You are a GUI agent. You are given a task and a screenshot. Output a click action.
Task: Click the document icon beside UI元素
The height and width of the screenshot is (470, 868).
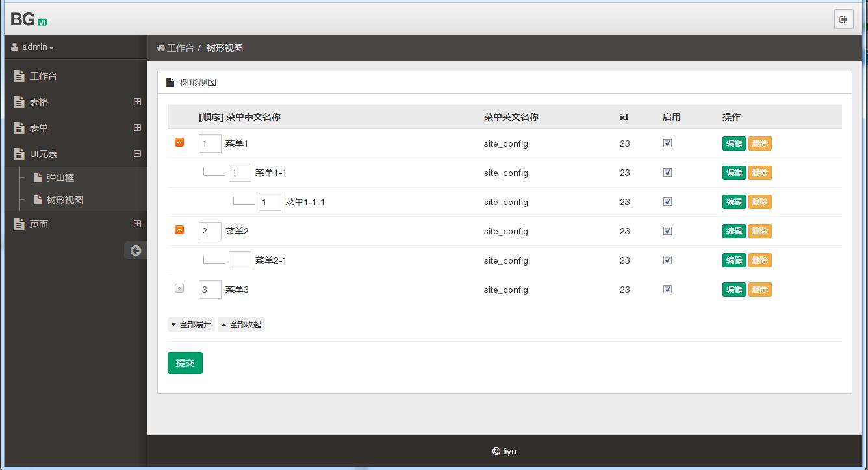(x=19, y=154)
